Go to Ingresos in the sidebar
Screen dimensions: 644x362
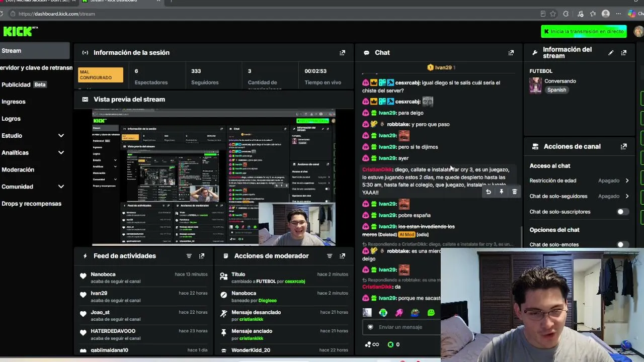[x=14, y=102]
